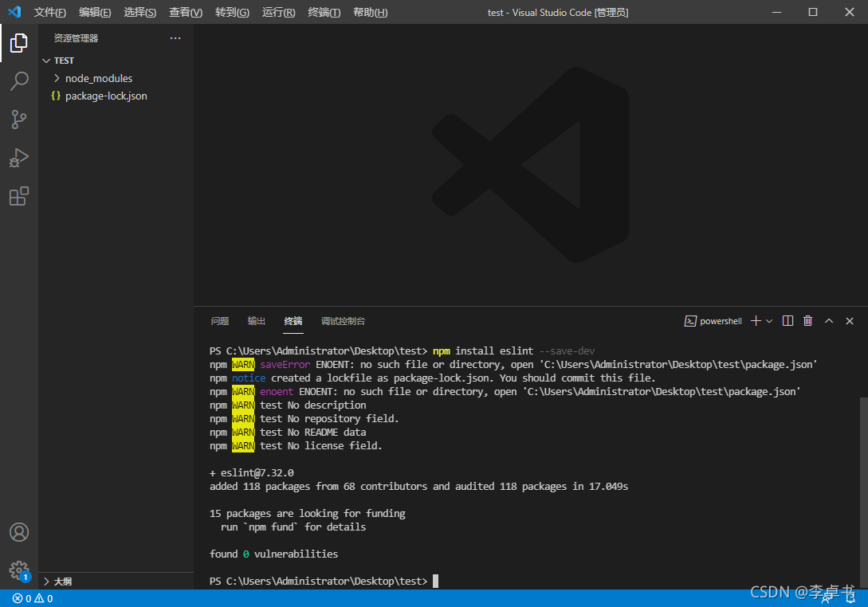Screen dimensions: 868x607
Task: Click the eslint@7.32.0 output line
Action: (x=252, y=472)
